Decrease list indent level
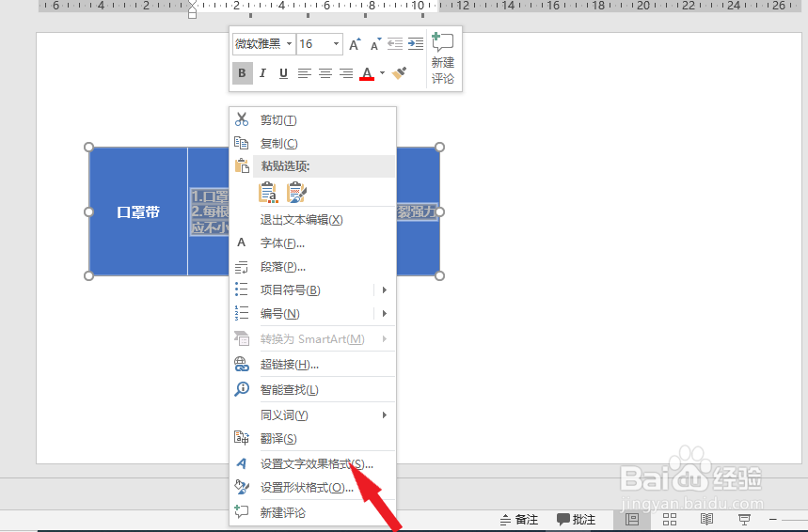This screenshot has width=808, height=532. click(395, 44)
